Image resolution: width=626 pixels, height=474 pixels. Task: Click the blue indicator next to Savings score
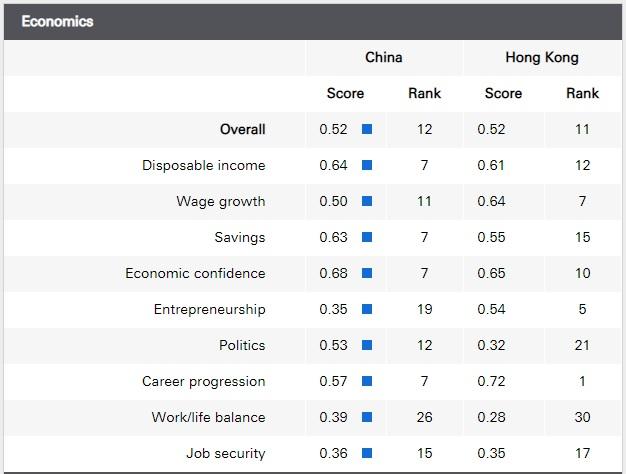pyautogui.click(x=367, y=237)
